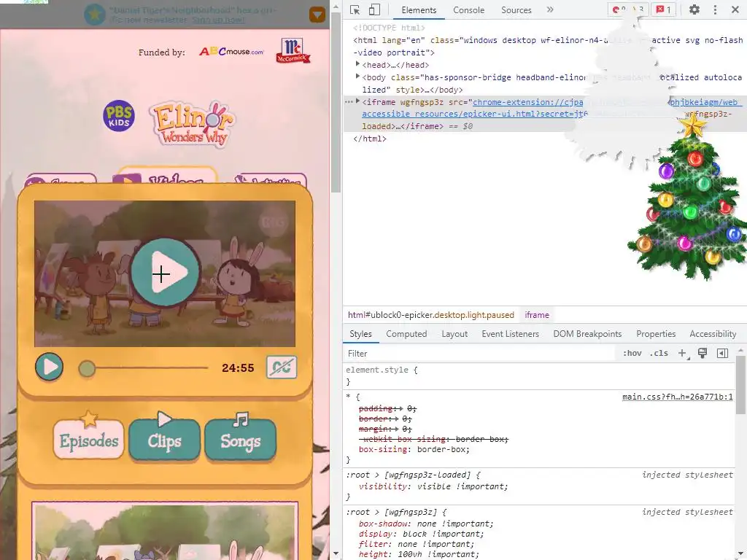Open the McCormick sponsor logo

pos(293,51)
